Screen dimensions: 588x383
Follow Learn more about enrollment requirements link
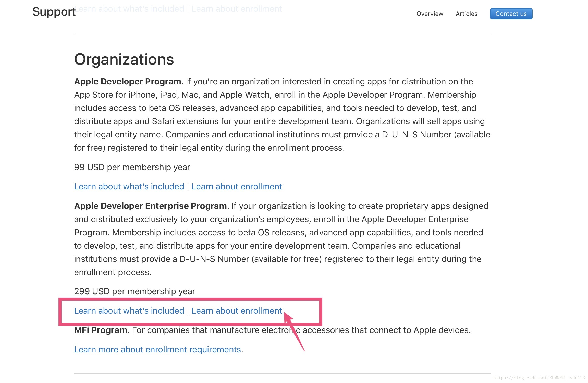click(158, 350)
